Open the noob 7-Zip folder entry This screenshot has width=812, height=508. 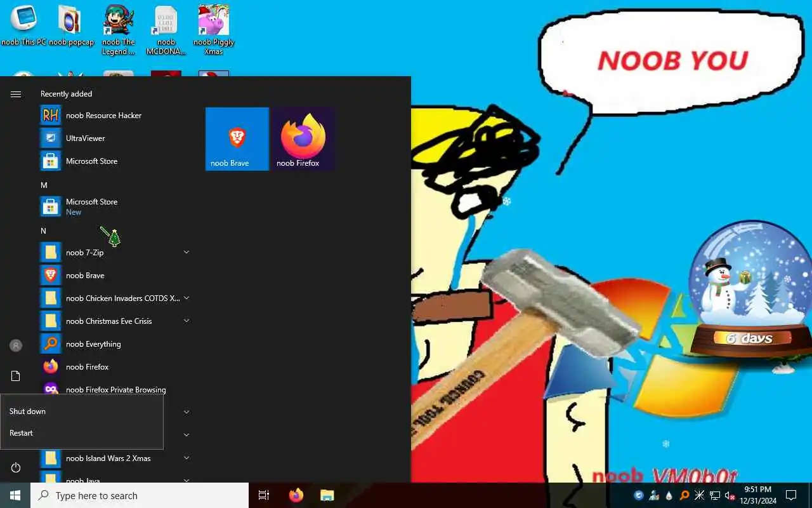tap(115, 253)
